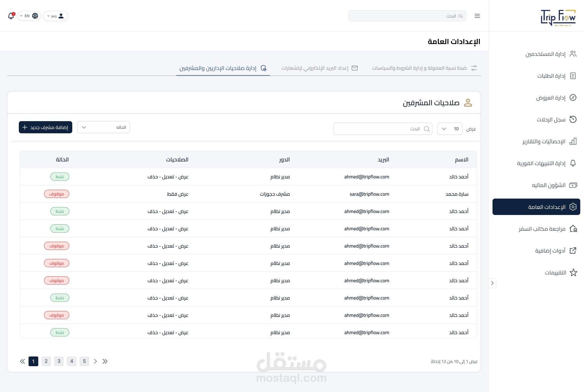Go to page 3 in pagination
This screenshot has width=583, height=392.
coord(59,361)
